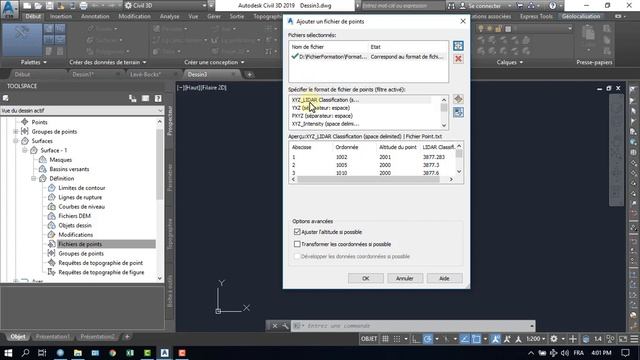Viewport: 640px width, 360px height.
Task: Open the annotation scale 1:200 dropdown
Action: [x=536, y=339]
